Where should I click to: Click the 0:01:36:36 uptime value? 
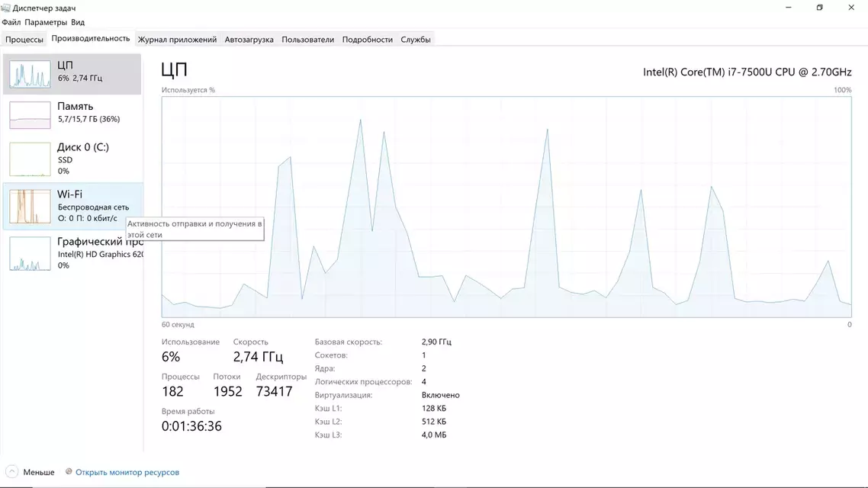(x=191, y=426)
